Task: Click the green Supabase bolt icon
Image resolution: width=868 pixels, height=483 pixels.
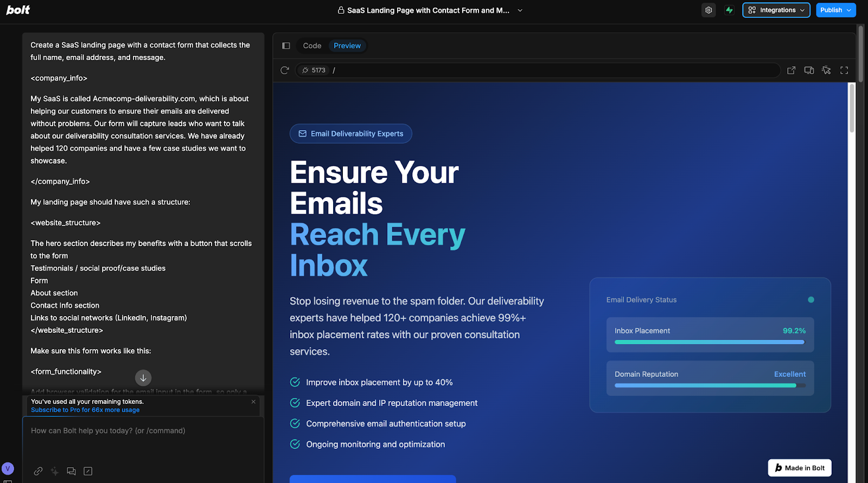Action: pyautogui.click(x=729, y=10)
